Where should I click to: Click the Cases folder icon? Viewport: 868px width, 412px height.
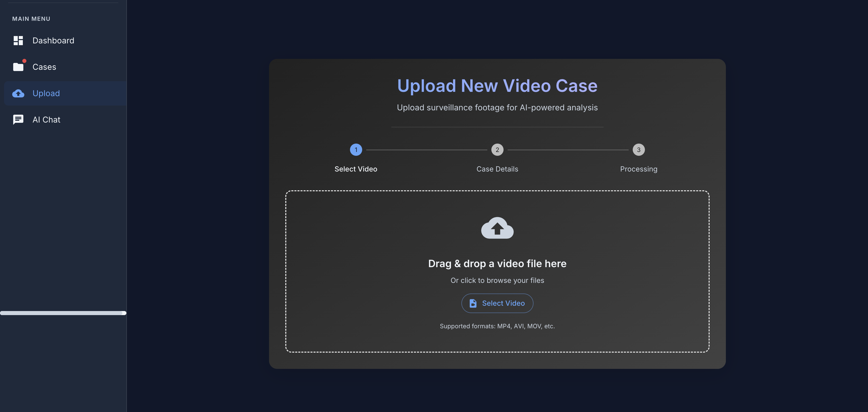[18, 67]
